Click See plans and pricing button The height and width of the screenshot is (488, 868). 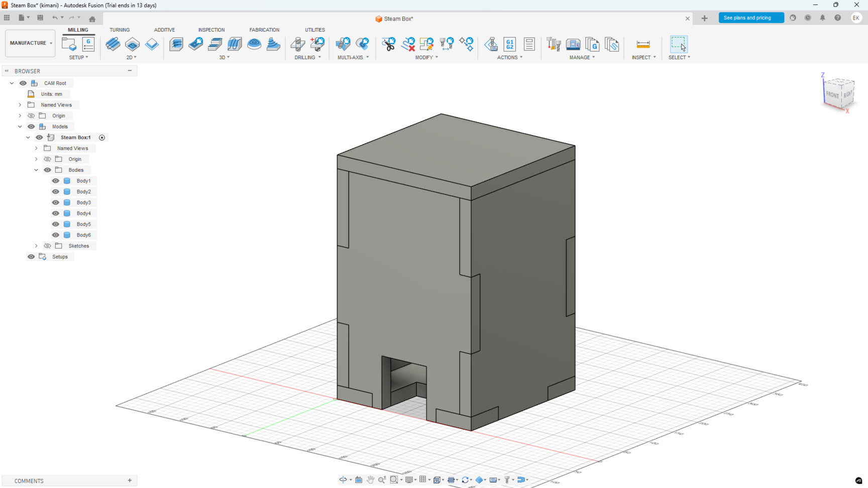(751, 18)
